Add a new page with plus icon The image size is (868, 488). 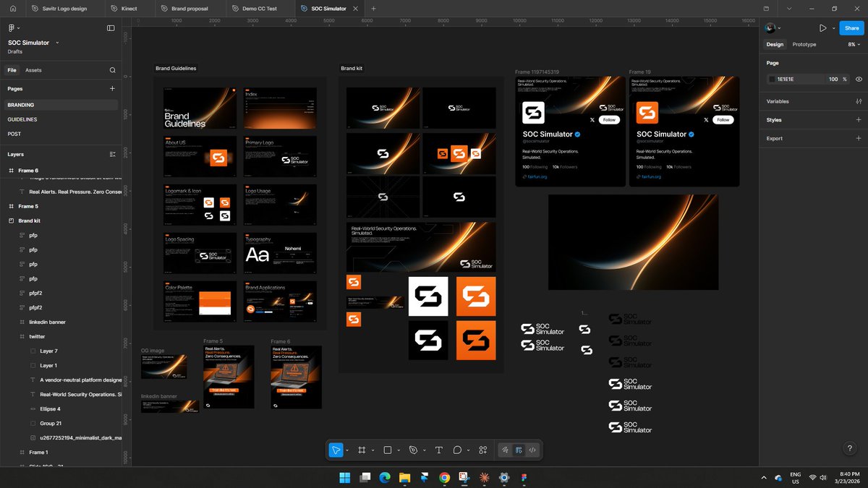pyautogui.click(x=112, y=88)
